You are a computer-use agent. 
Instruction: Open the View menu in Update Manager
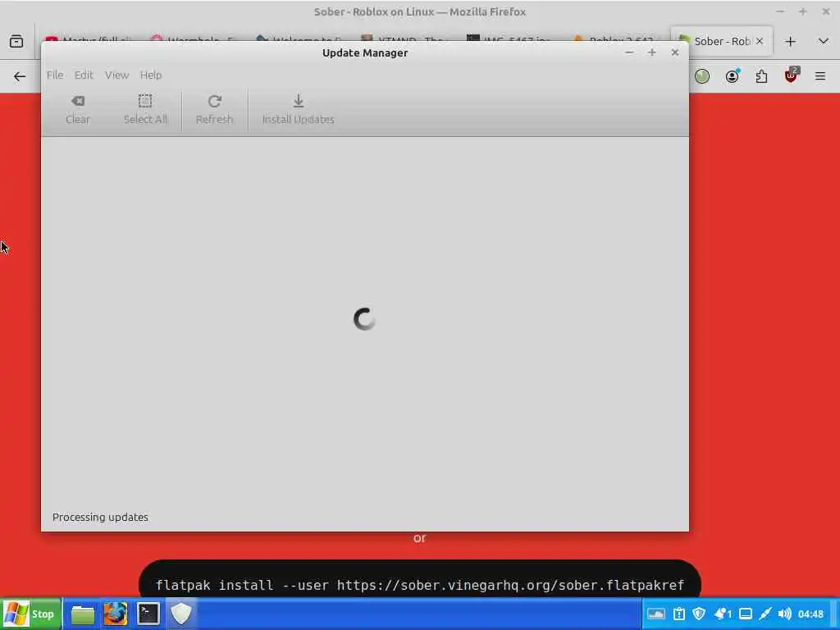point(116,75)
